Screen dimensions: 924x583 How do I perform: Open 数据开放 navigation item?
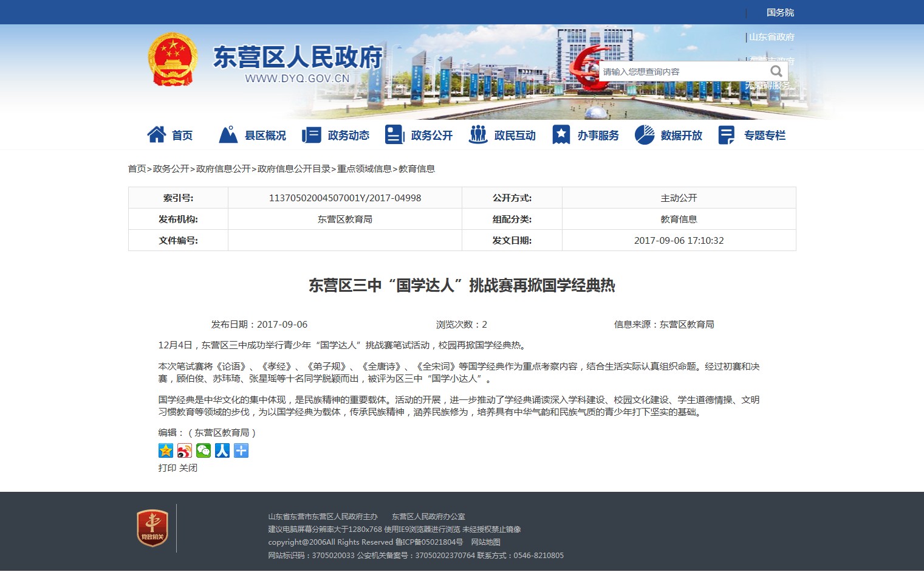669,135
